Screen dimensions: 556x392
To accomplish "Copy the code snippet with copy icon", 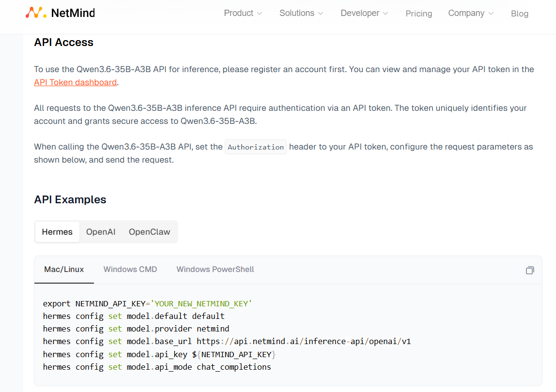I will click(x=530, y=271).
